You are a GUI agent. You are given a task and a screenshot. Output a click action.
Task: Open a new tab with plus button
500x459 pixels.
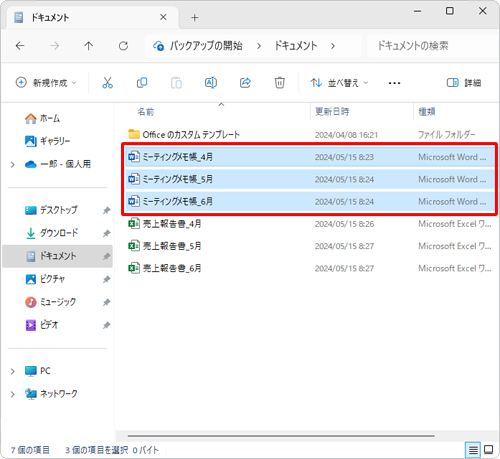point(195,17)
